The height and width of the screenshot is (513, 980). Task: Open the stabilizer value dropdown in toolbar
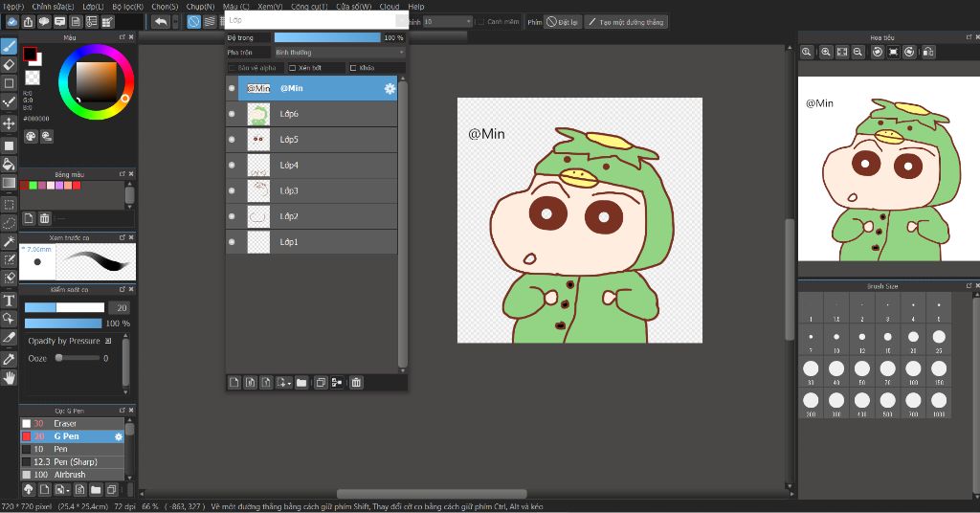(x=448, y=22)
